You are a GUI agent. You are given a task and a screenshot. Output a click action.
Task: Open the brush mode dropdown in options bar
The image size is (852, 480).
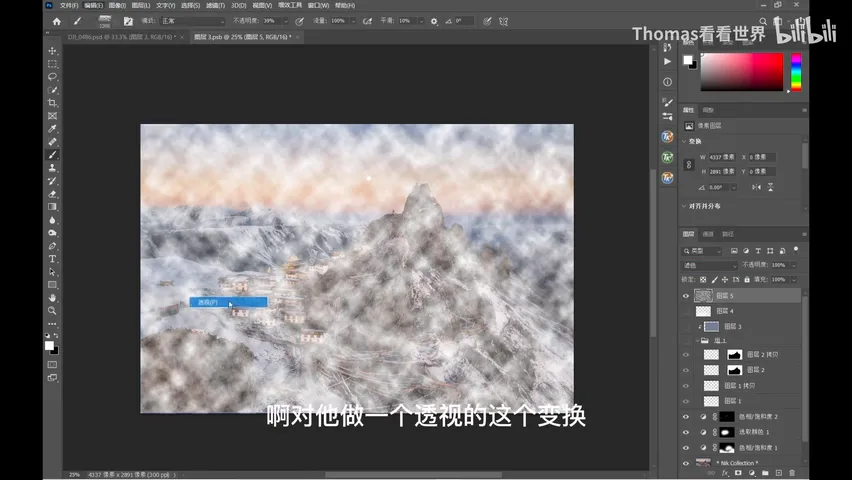tap(192, 21)
